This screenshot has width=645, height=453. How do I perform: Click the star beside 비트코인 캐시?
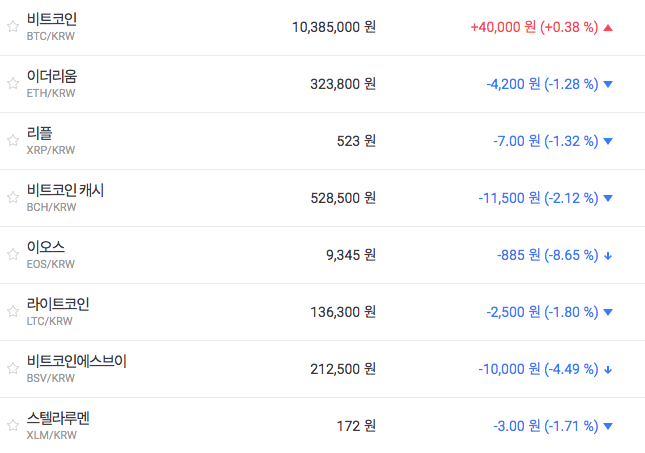(x=13, y=198)
